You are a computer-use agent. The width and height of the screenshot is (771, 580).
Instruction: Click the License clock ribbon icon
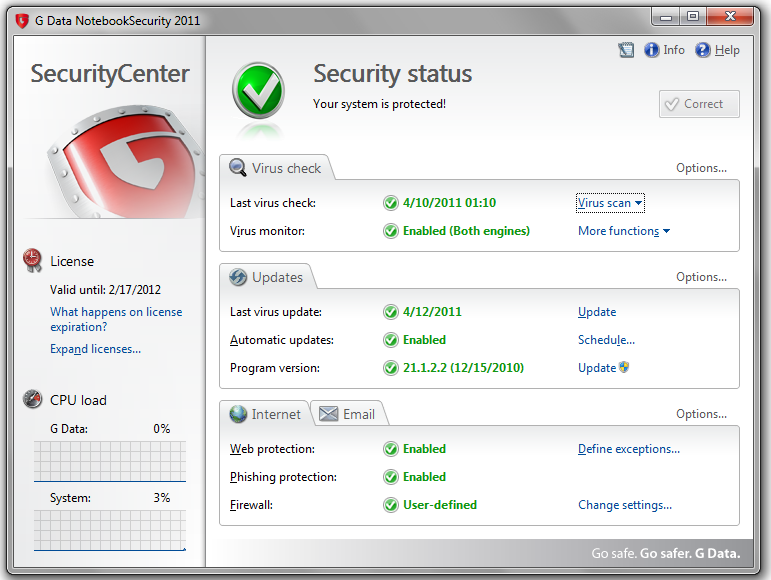(32, 261)
